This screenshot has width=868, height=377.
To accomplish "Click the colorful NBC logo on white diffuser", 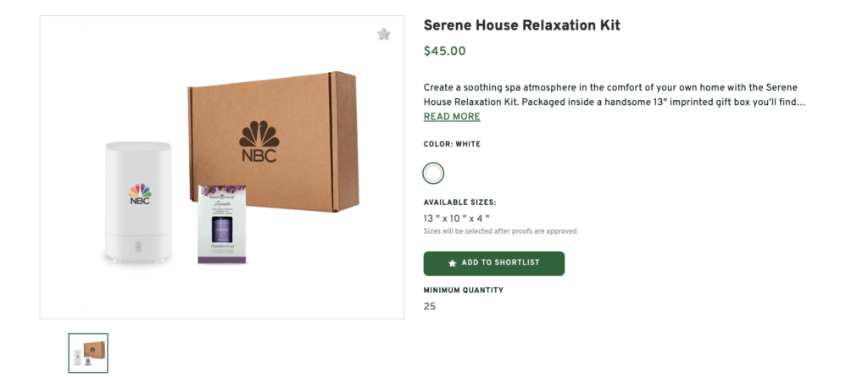I will point(140,194).
